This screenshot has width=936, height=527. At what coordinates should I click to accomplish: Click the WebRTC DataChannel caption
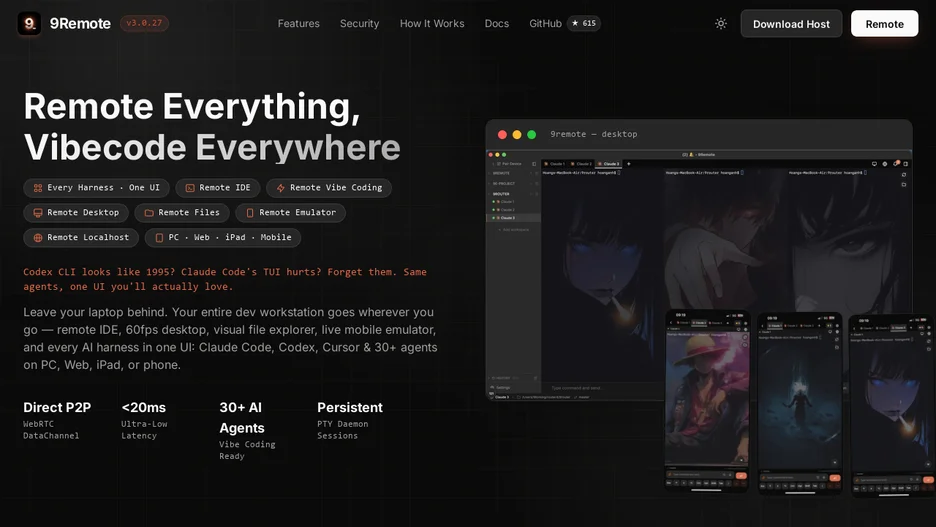click(51, 430)
